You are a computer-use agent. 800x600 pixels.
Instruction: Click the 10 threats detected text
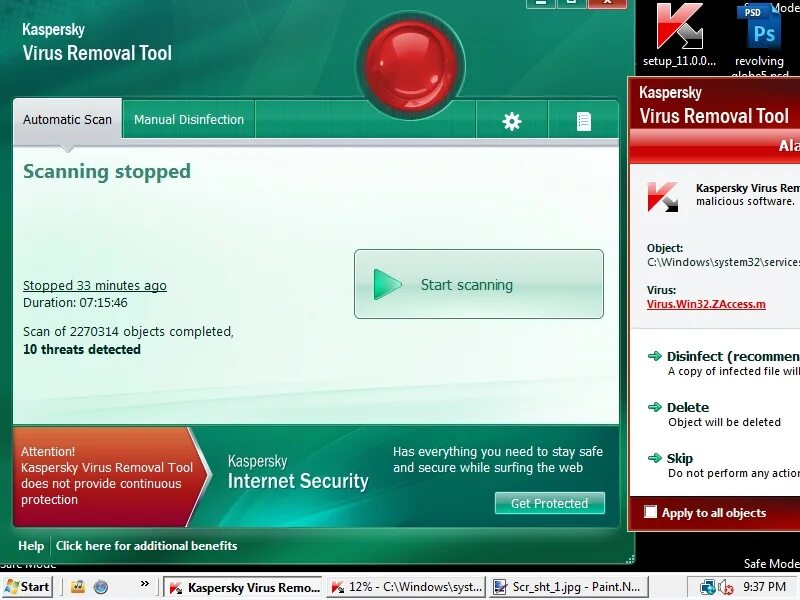click(x=82, y=349)
